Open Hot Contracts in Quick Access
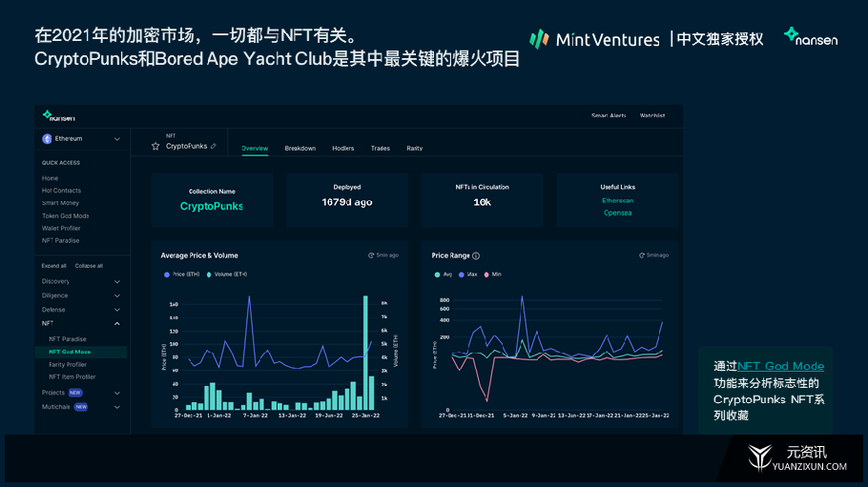The width and height of the screenshot is (868, 487). [61, 191]
